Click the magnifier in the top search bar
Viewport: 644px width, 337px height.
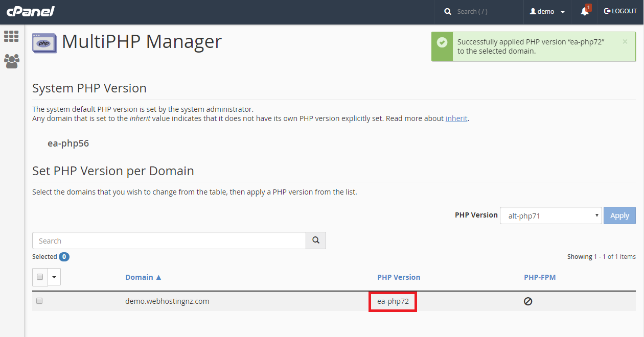click(448, 12)
